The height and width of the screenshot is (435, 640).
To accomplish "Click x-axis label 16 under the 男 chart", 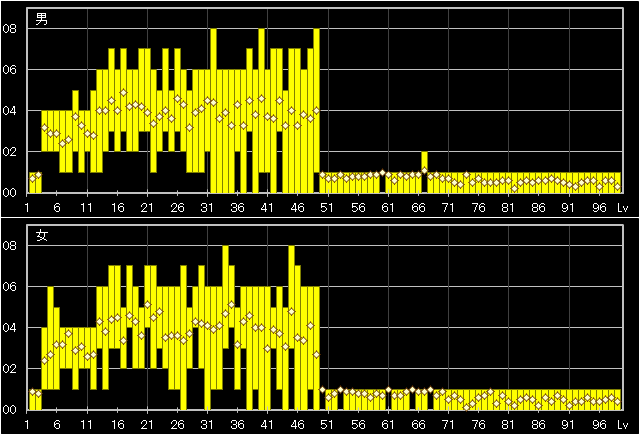I will pyautogui.click(x=118, y=208).
